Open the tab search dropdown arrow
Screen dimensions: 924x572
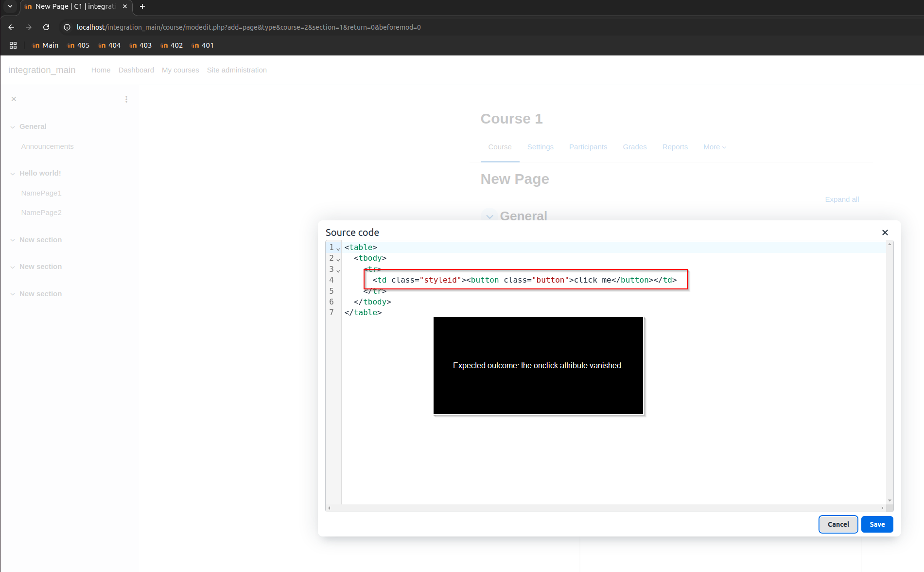tap(10, 6)
